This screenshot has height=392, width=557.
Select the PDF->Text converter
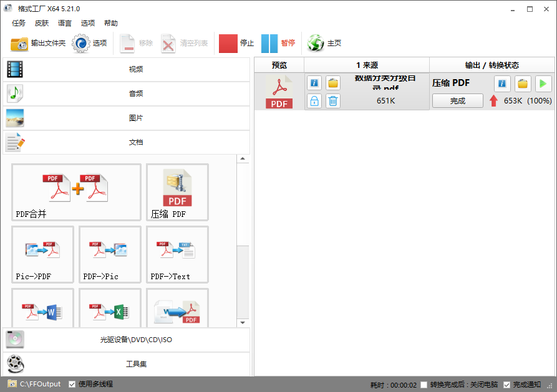pos(177,254)
